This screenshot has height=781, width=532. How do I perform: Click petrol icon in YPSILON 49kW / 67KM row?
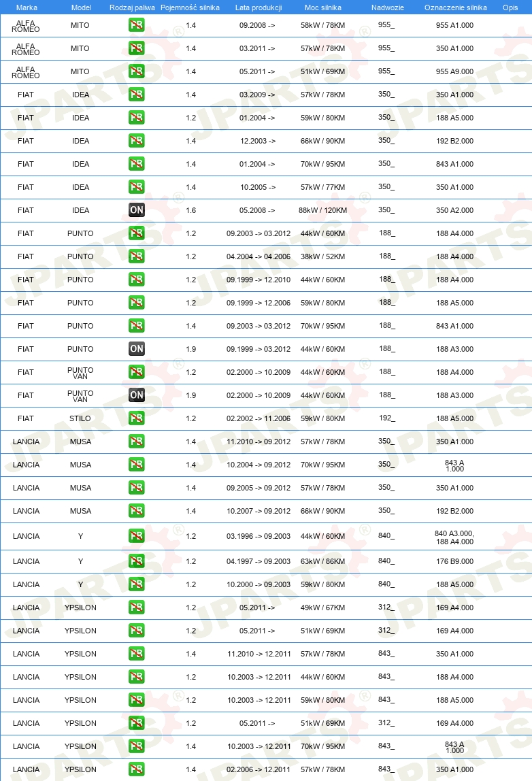(137, 607)
